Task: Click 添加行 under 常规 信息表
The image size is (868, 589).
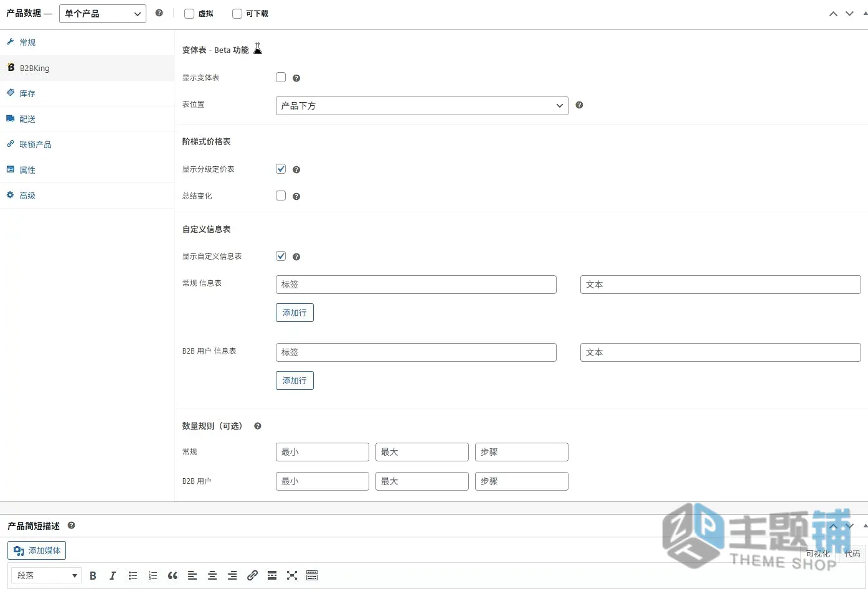Action: click(295, 313)
